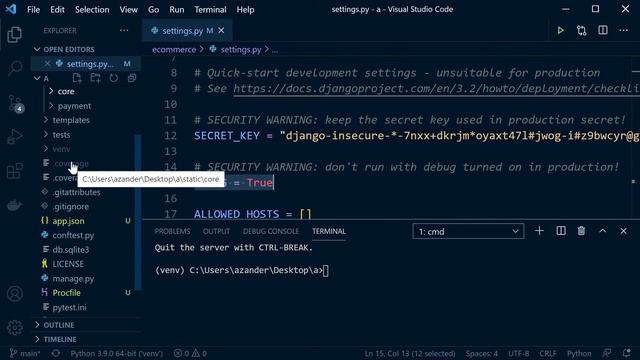Open the Explorer view in activity bar
Viewport: 640px width, 360px height.
point(15,35)
